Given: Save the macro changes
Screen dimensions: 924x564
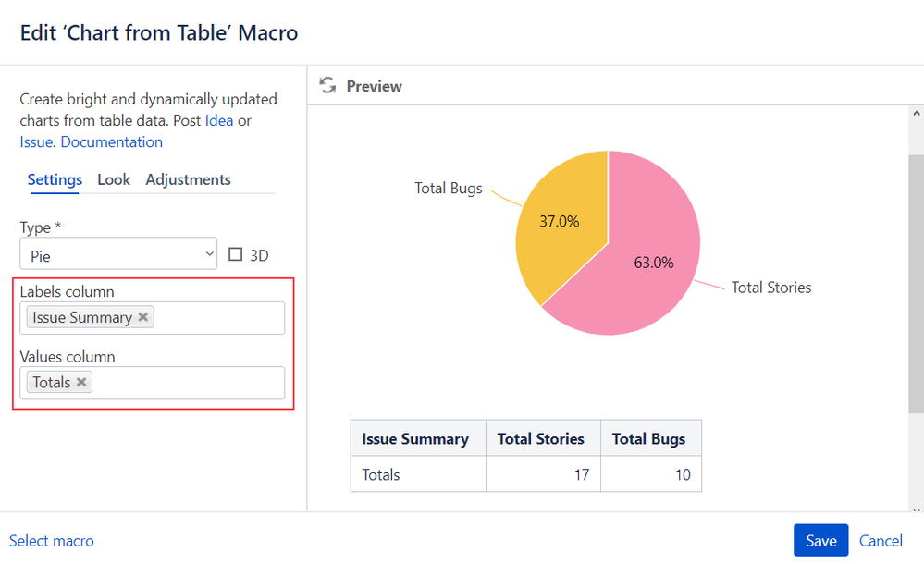Looking at the screenshot, I should 821,540.
